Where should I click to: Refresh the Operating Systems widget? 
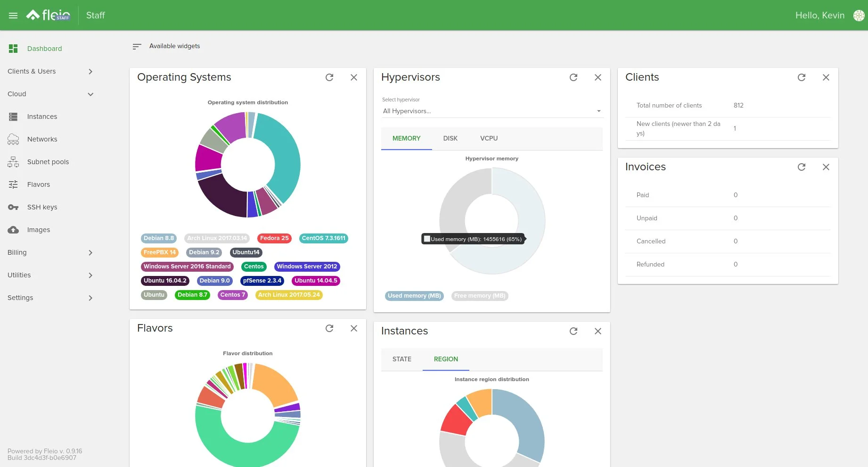point(329,77)
